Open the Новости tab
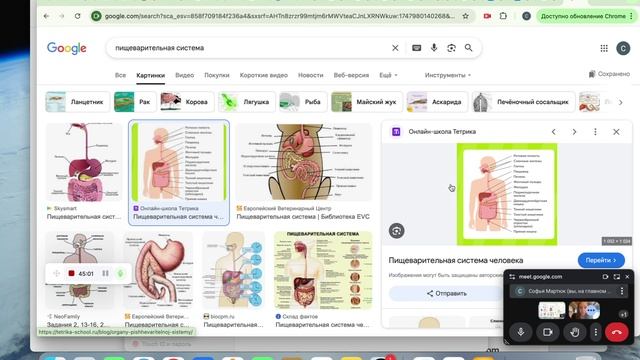Screen dimensions: 640x360 [x=311, y=75]
